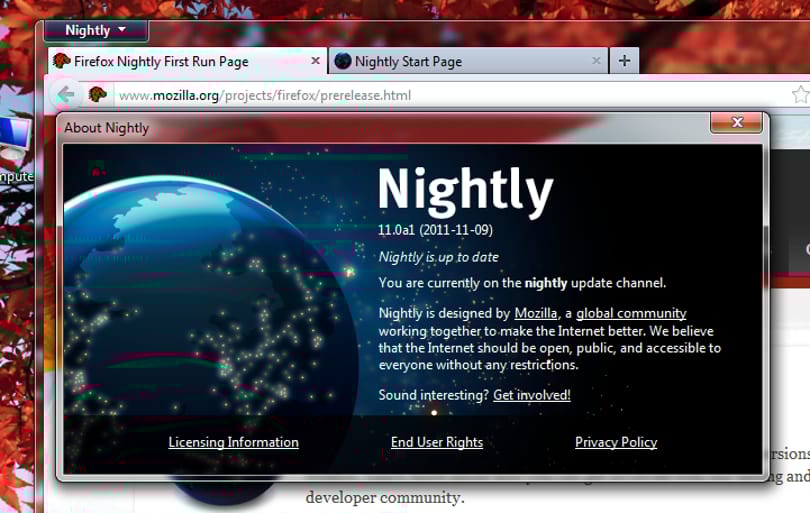The height and width of the screenshot is (513, 810).
Task: Close the About Nightly dialog
Action: point(737,122)
